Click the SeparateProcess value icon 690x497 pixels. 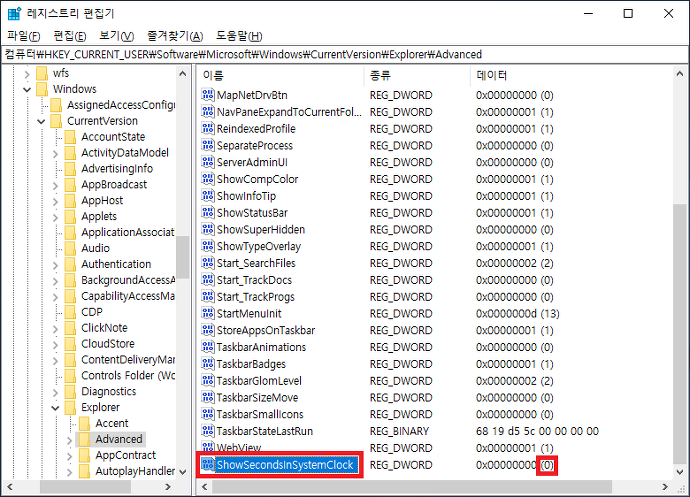(208, 145)
